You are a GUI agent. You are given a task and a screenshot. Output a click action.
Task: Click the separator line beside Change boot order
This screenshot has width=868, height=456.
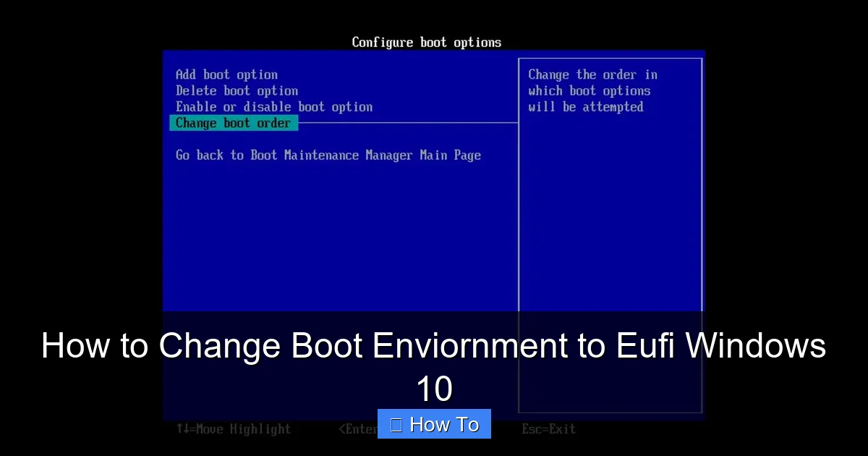click(x=405, y=123)
